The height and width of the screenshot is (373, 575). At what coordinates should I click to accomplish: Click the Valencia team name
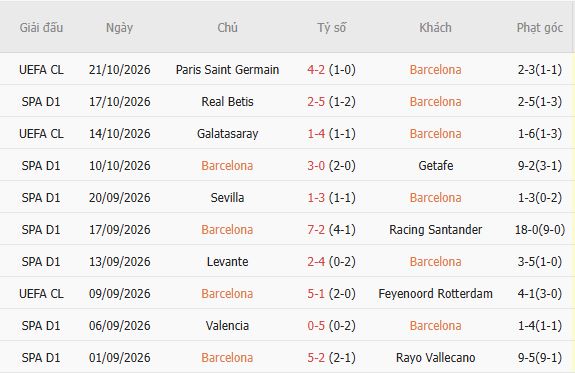click(227, 326)
